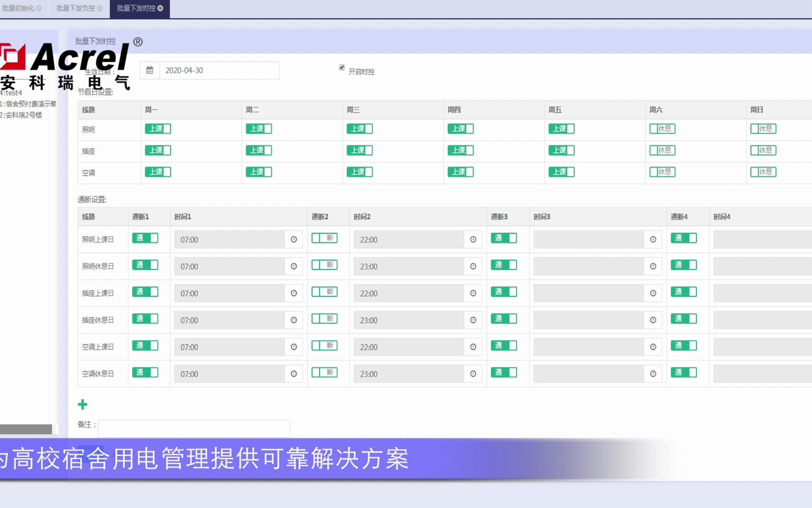Toggle 通断1 switch for 照明上课日

145,238
